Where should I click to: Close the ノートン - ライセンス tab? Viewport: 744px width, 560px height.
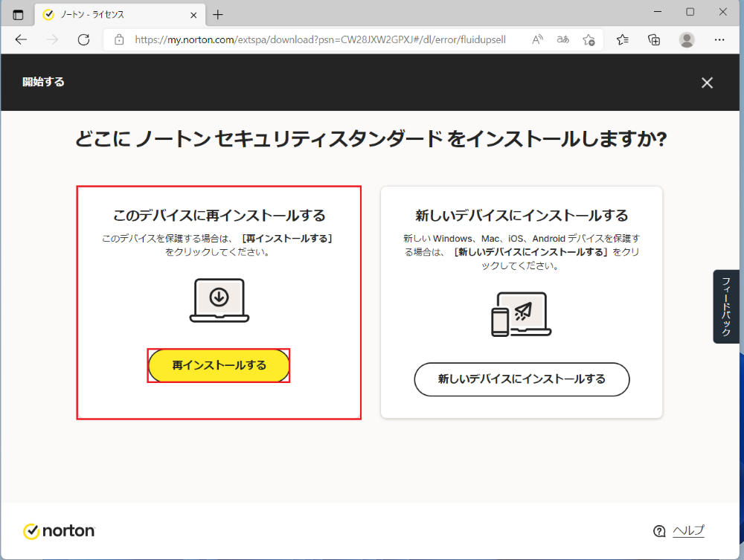click(193, 15)
